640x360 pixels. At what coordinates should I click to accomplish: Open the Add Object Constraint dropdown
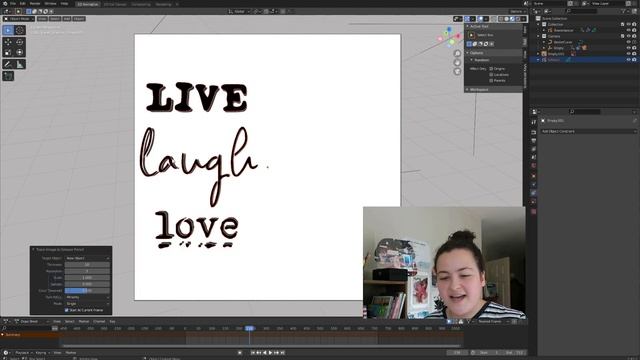pos(588,131)
